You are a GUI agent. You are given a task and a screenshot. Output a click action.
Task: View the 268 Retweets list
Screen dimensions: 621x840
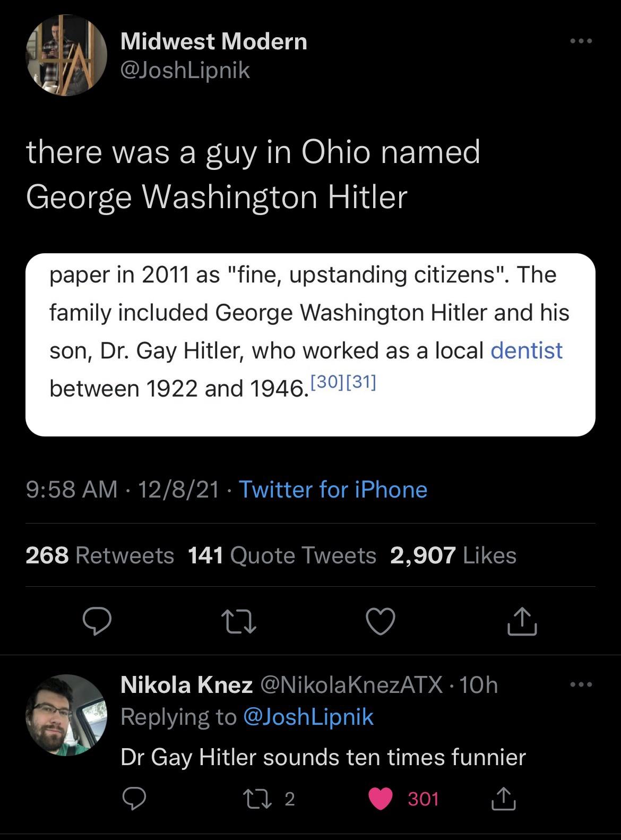click(x=100, y=555)
